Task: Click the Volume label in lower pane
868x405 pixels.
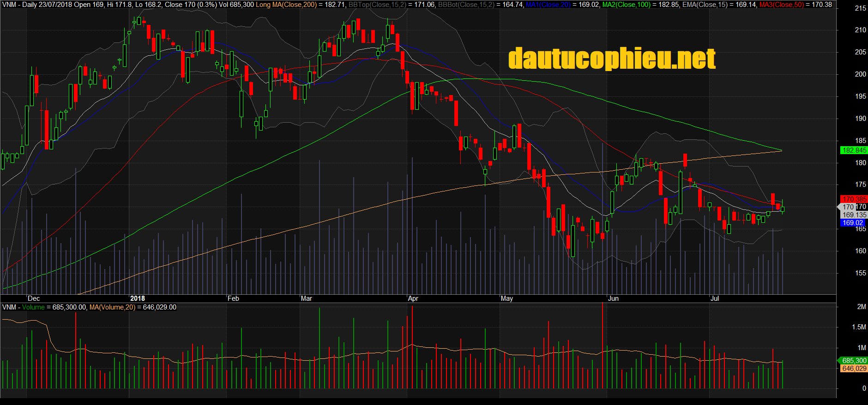Action: 33,307
